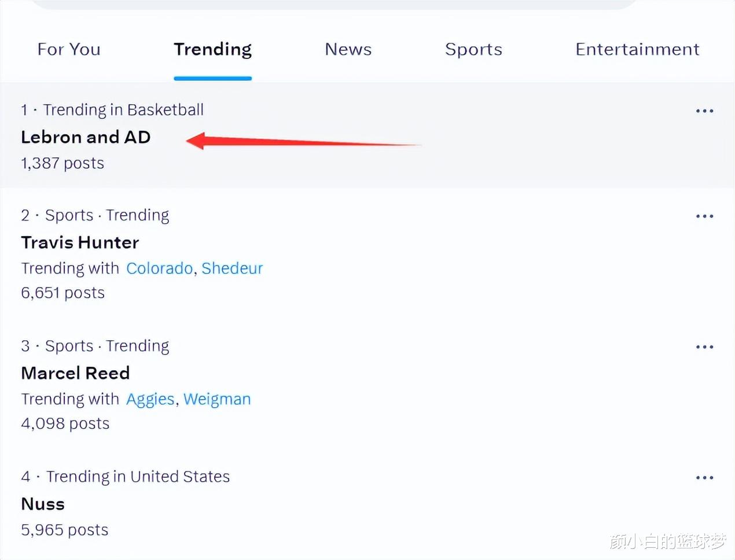Open the Sports tab
The width and height of the screenshot is (735, 560).
[x=473, y=49]
